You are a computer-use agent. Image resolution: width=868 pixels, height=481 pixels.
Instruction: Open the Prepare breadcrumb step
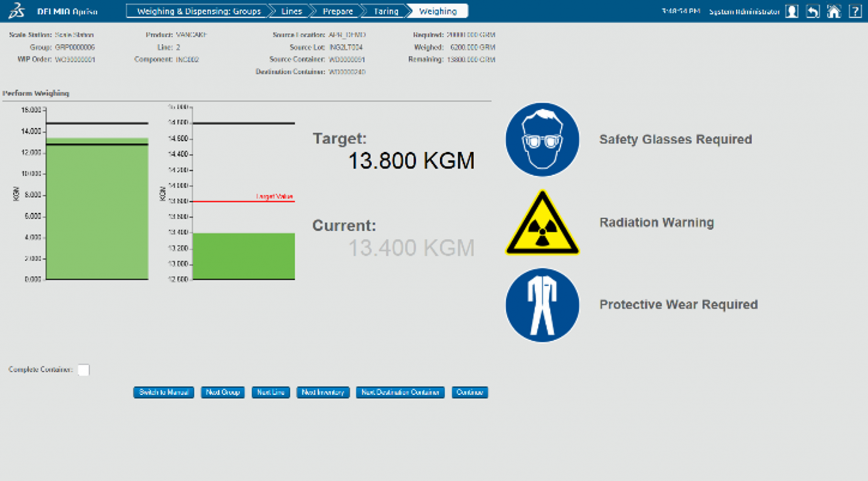[337, 11]
